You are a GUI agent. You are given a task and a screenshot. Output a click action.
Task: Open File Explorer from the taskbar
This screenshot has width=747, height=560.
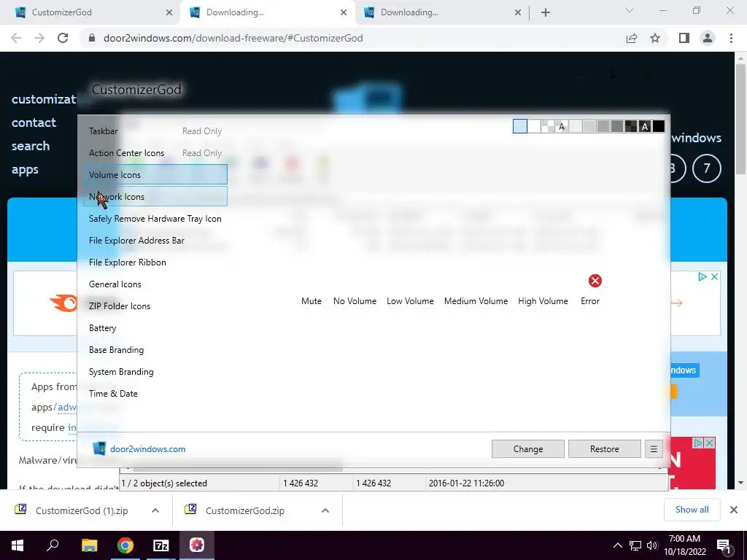[89, 545]
